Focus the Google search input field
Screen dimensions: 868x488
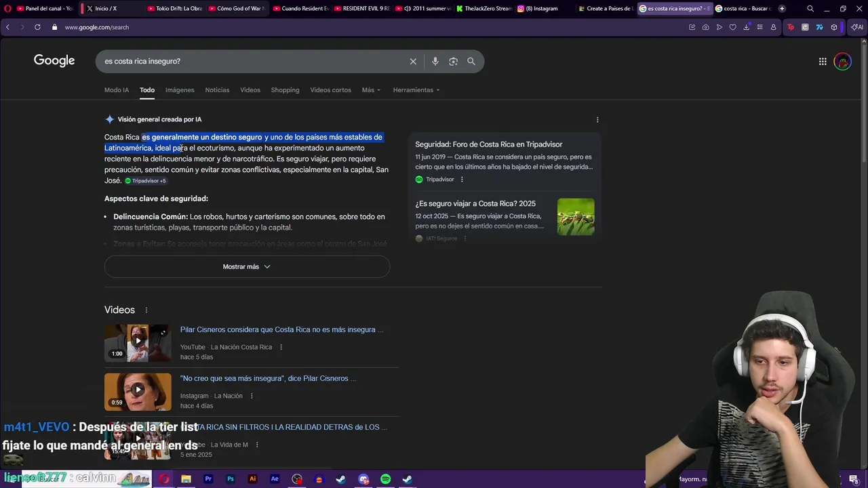251,61
